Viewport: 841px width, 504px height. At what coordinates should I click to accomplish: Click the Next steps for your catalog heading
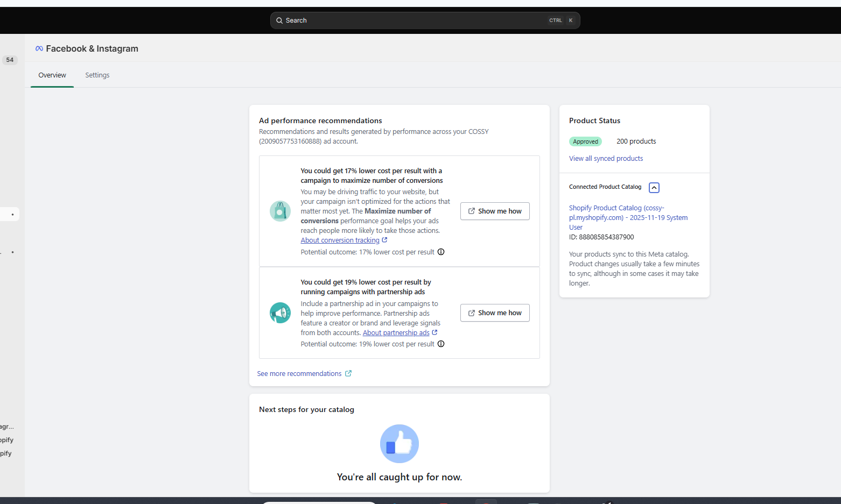click(306, 409)
